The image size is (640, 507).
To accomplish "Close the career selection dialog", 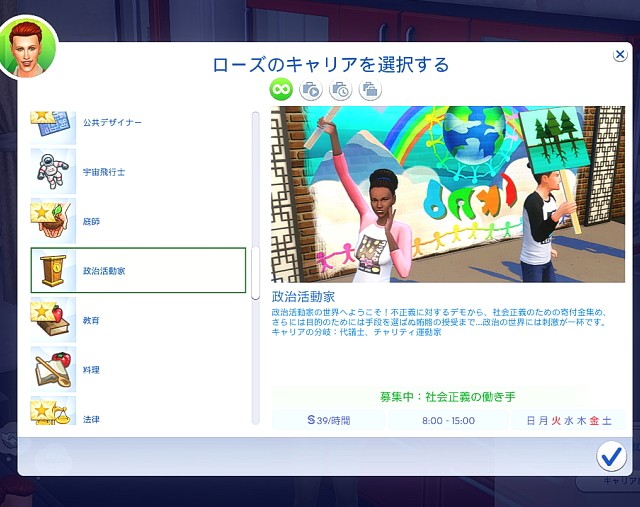I will (620, 54).
